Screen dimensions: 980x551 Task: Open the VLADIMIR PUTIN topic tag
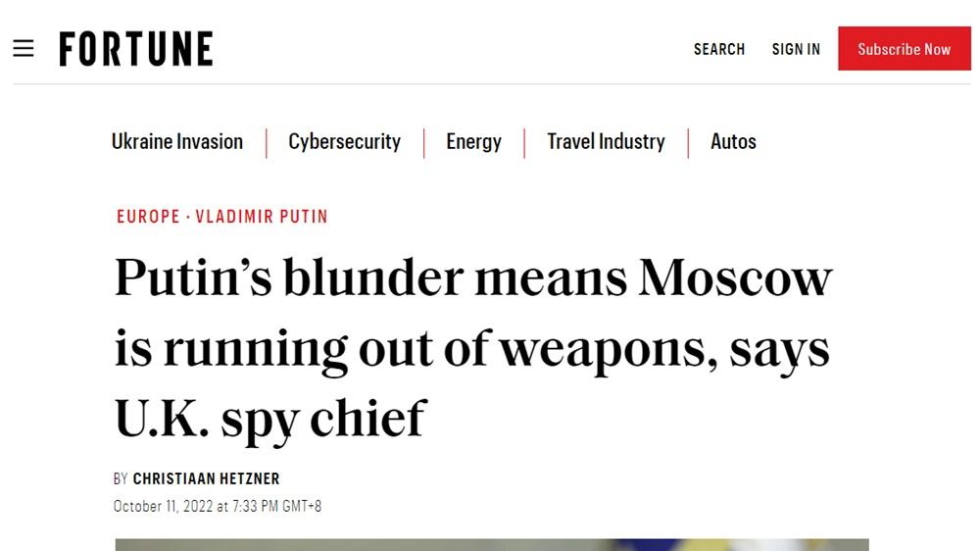262,217
